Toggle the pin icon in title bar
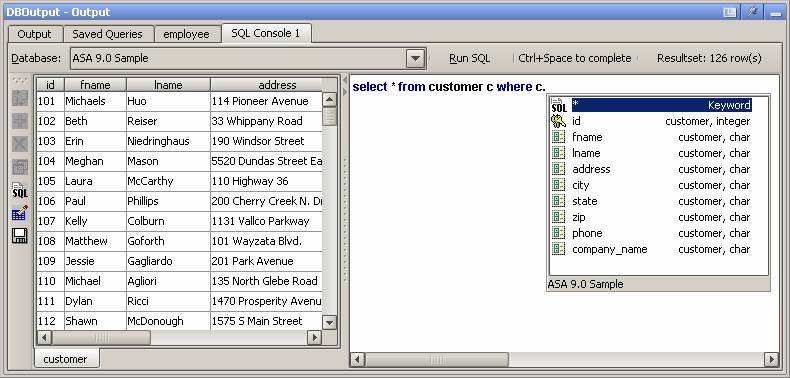Viewport: 790px width, 378px height. point(753,12)
